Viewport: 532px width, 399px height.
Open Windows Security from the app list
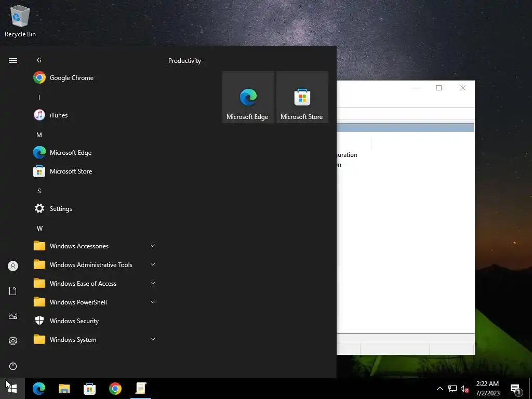click(94, 321)
